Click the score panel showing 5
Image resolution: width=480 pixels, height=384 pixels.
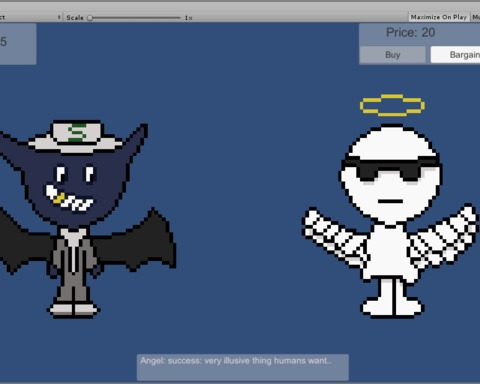point(17,44)
